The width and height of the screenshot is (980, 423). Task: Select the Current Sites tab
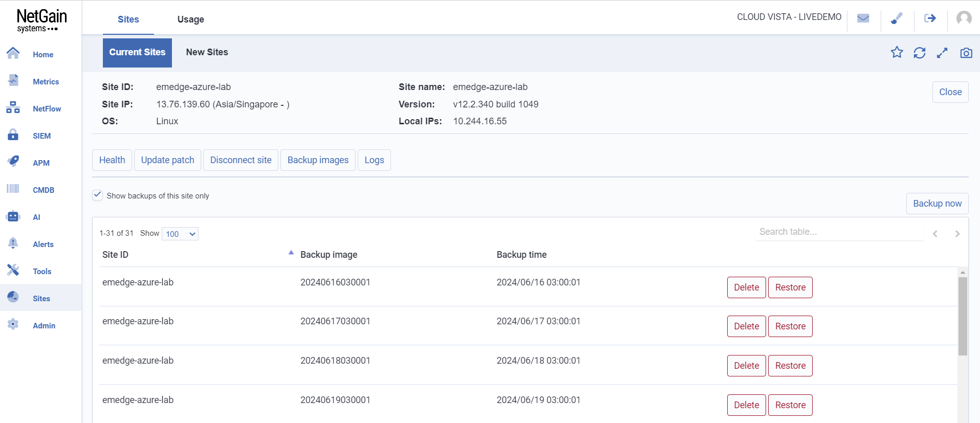[x=137, y=53]
